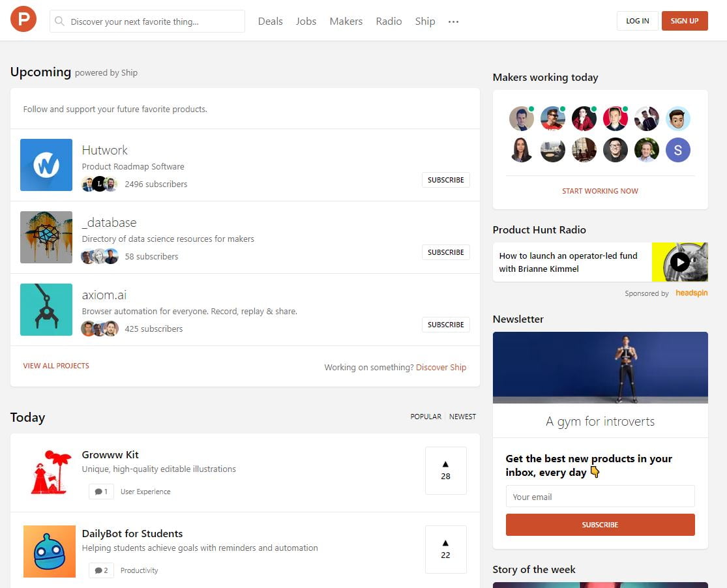Open DailyBot for Students comments bubble
The width and height of the screenshot is (727, 588).
pos(101,570)
